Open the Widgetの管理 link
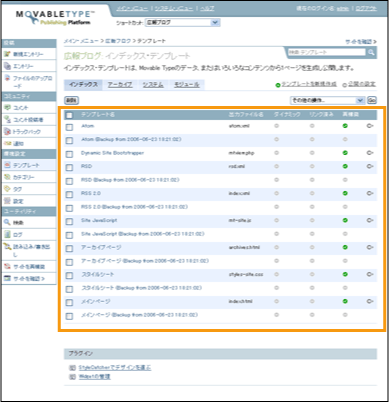Image resolution: width=389 pixels, height=402 pixels. tap(95, 377)
